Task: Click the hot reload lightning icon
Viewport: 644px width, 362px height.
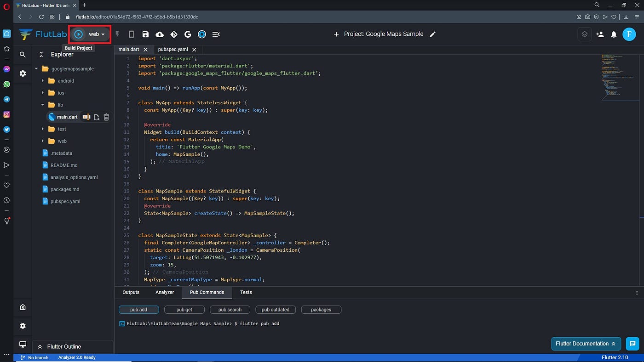Action: click(x=117, y=34)
